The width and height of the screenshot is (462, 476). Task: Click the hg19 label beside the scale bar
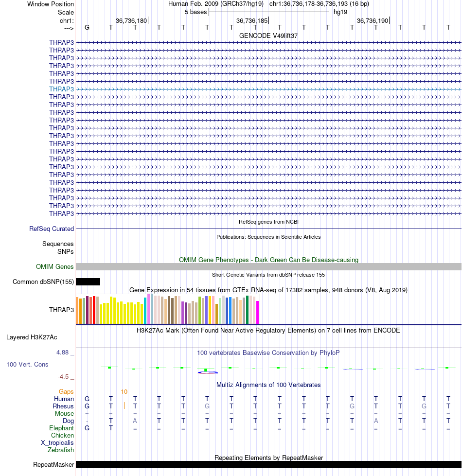(x=340, y=12)
